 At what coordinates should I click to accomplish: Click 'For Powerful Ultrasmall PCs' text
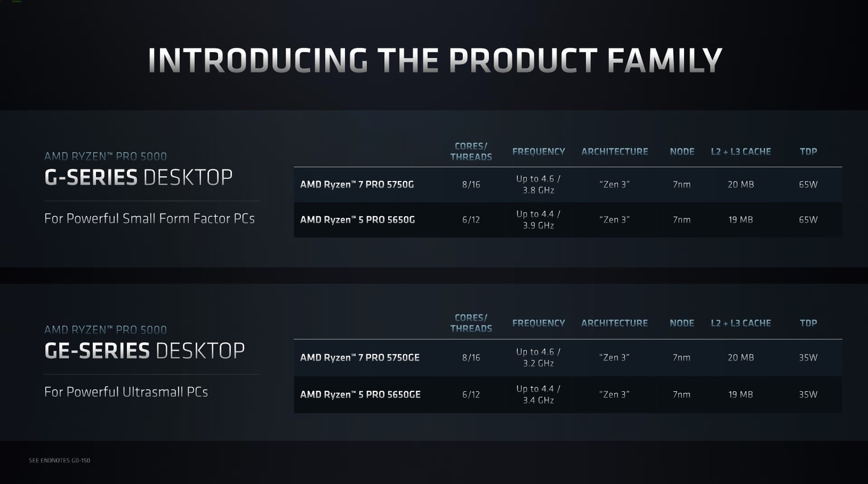[126, 392]
